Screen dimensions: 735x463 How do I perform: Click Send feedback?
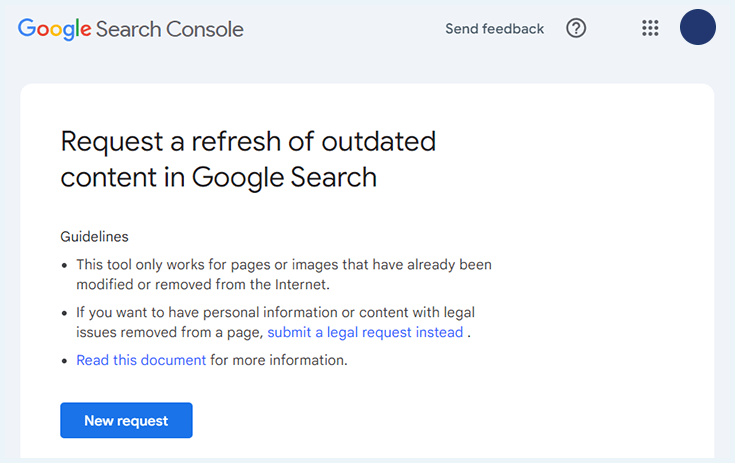(495, 29)
